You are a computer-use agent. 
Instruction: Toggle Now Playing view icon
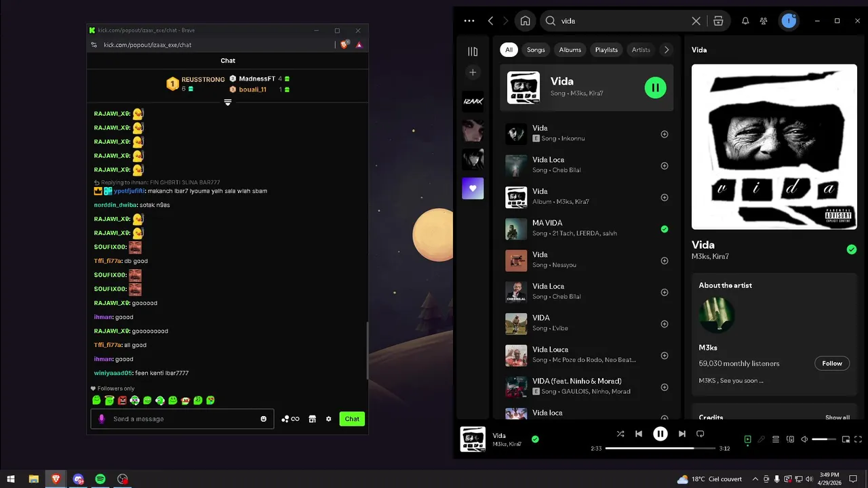pos(747,439)
